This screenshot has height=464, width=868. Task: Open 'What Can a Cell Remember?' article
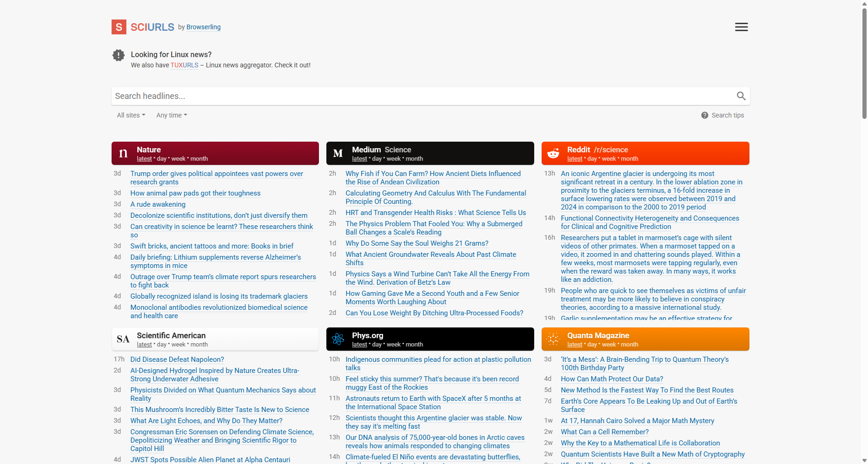604,432
